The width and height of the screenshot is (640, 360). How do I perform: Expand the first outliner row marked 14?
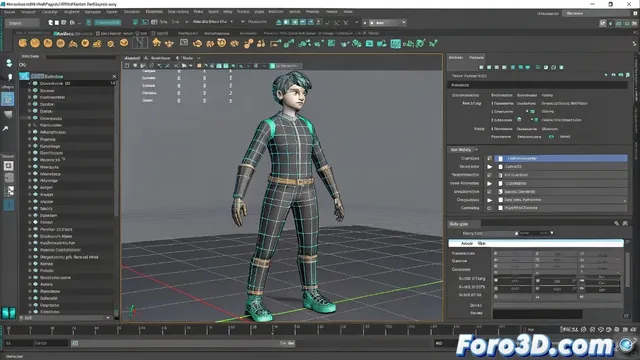(29, 83)
